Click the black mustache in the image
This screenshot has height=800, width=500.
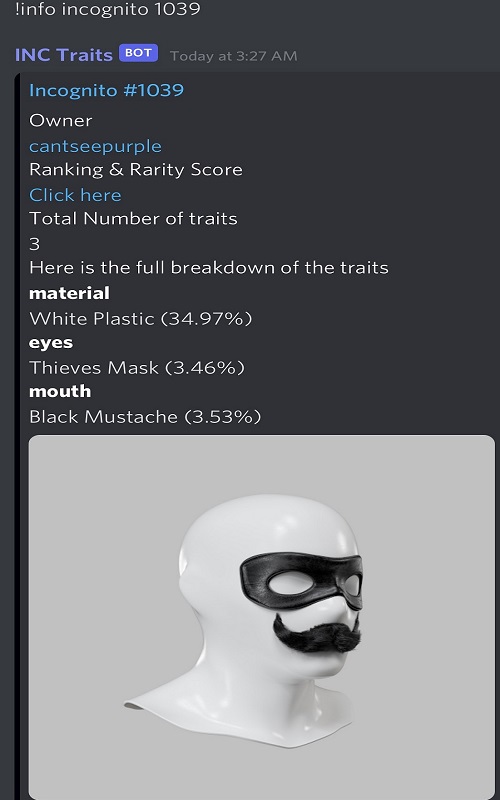pyautogui.click(x=317, y=634)
